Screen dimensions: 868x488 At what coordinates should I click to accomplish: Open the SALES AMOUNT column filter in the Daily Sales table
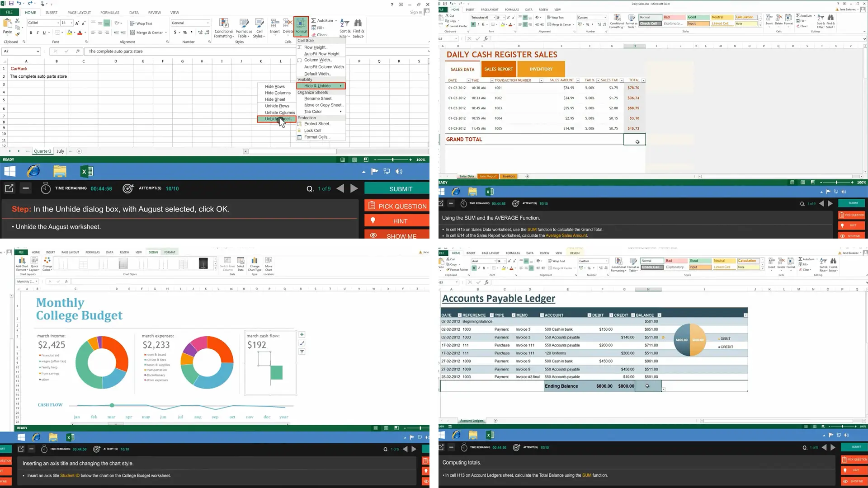coord(578,80)
